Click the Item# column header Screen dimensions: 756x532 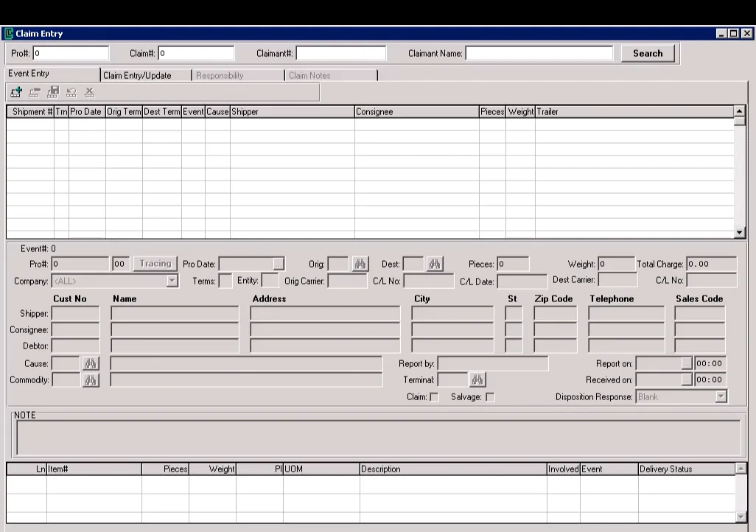point(94,469)
